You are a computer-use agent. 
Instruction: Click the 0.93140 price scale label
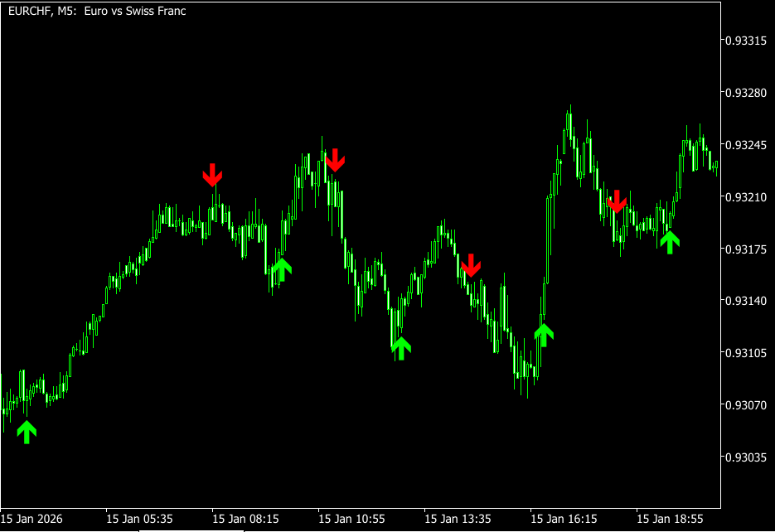[x=745, y=301]
